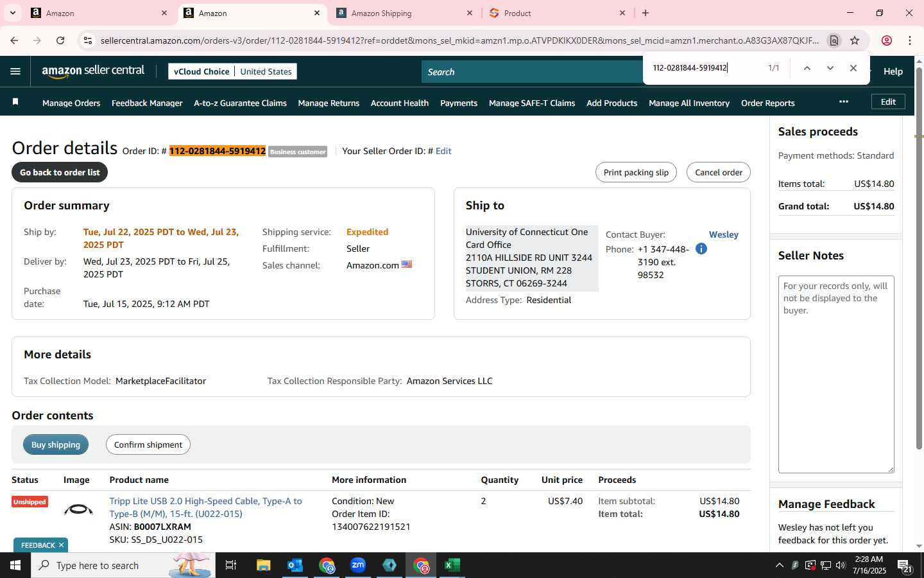Open Add Products menu item
The width and height of the screenshot is (924, 578).
click(612, 103)
